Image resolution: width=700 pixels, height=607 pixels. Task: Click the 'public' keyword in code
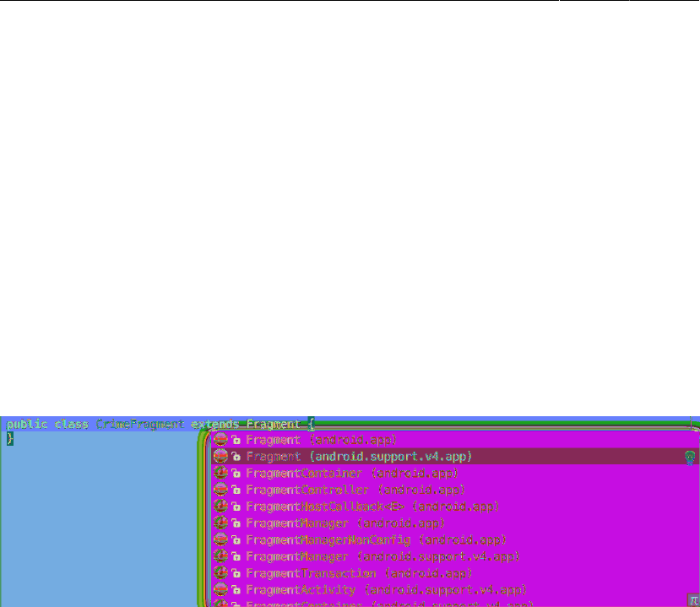[27, 424]
